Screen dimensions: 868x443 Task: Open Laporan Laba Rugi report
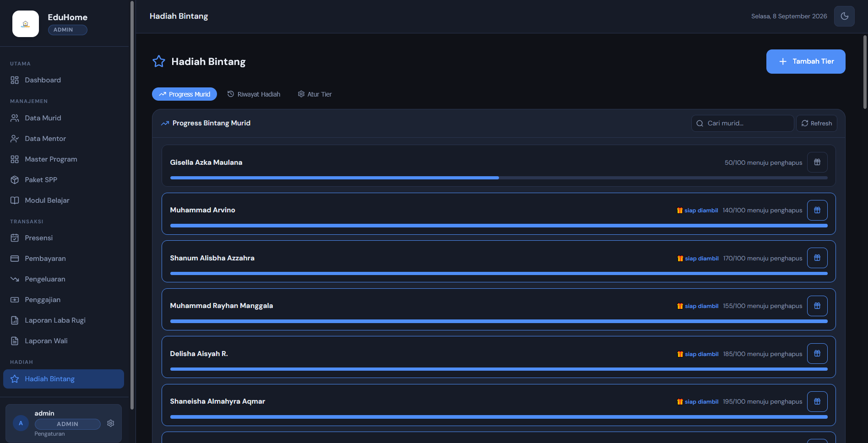pos(64,320)
